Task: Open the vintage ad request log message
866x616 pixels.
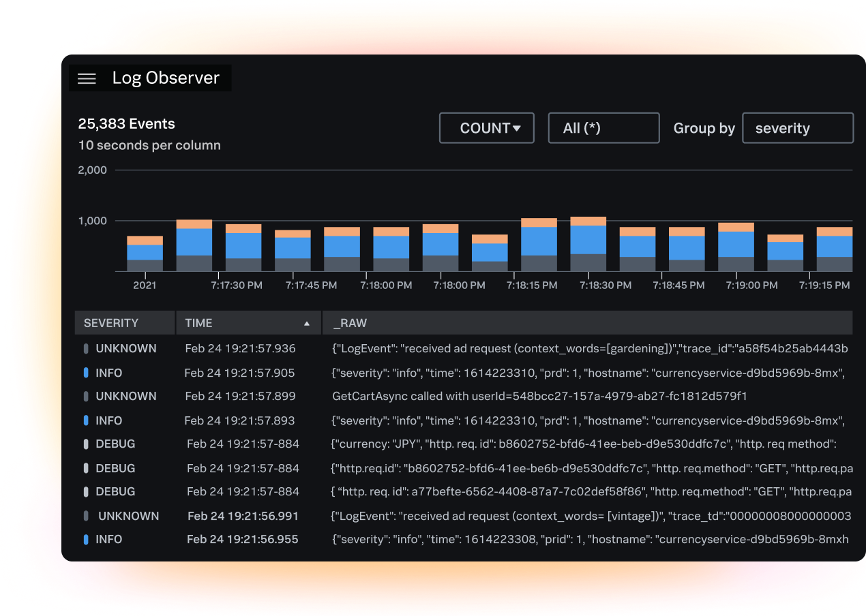Action: [591, 516]
